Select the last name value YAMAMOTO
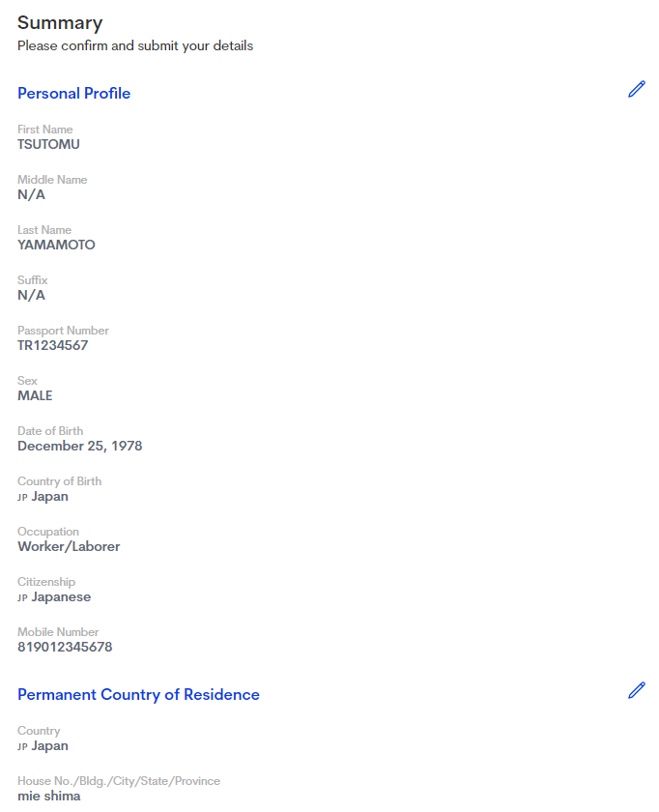Image resolution: width=659 pixels, height=812 pixels. [x=56, y=246]
